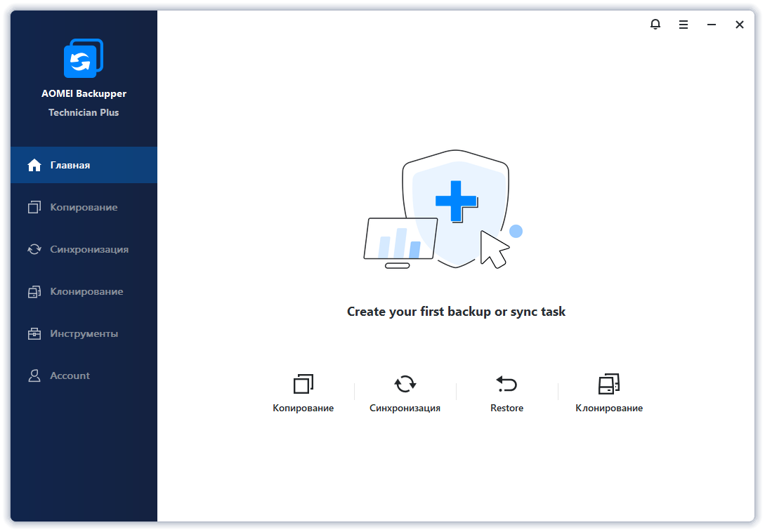Click the main panel Клонирование clone icon
This screenshot has height=532, width=765.
click(x=609, y=384)
